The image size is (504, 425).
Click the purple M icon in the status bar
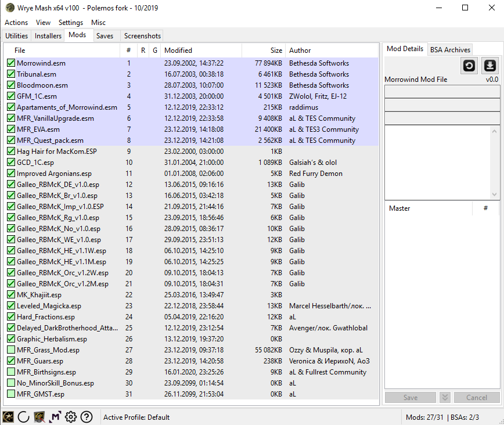click(55, 417)
